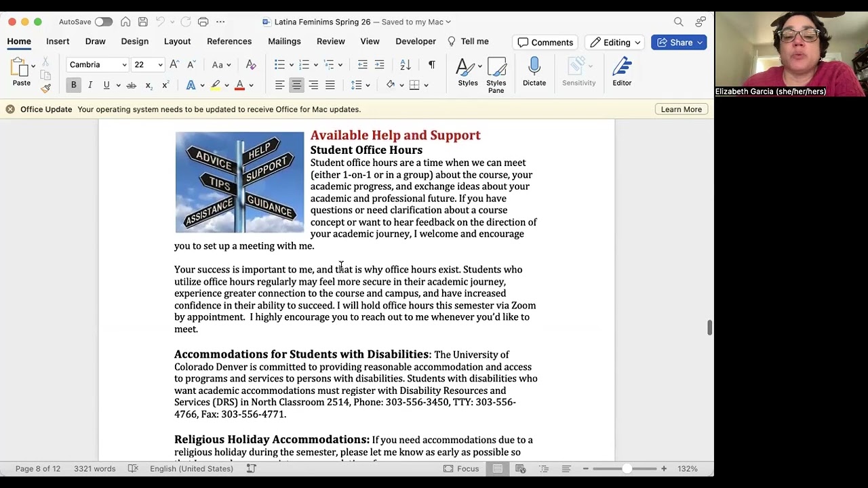
Task: Open the multilevel list menu
Action: coord(329,64)
